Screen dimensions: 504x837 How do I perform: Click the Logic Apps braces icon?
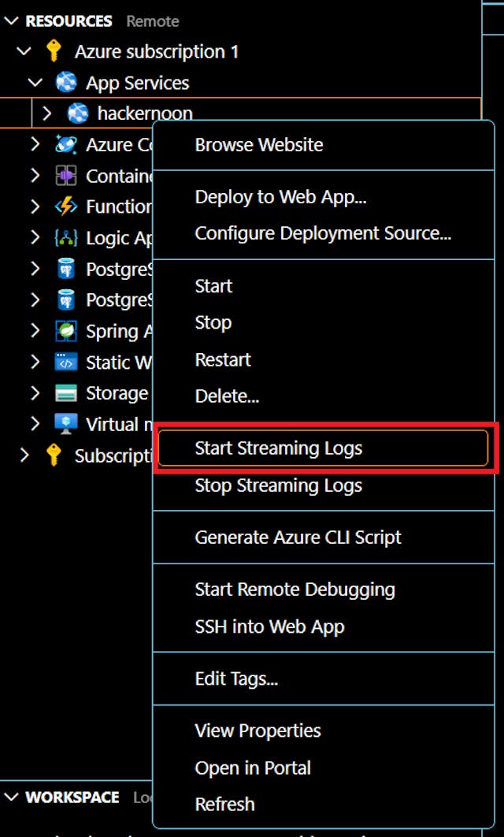pyautogui.click(x=66, y=238)
